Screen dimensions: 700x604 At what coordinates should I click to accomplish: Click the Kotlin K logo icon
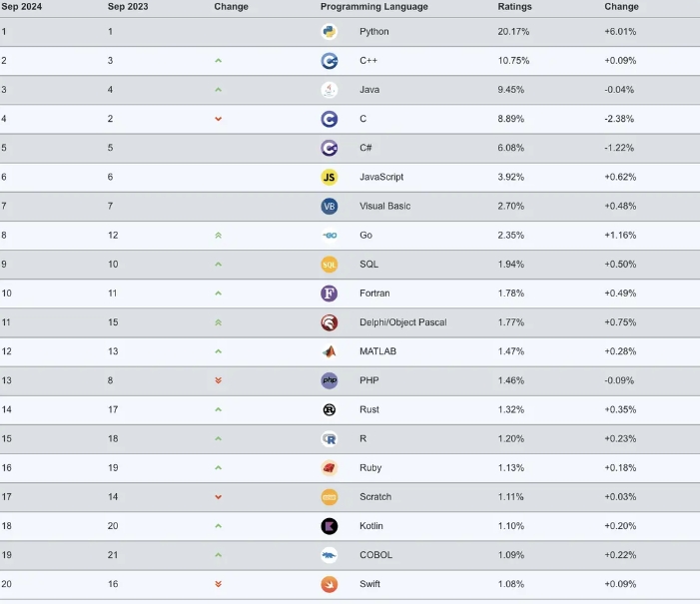[x=329, y=526]
